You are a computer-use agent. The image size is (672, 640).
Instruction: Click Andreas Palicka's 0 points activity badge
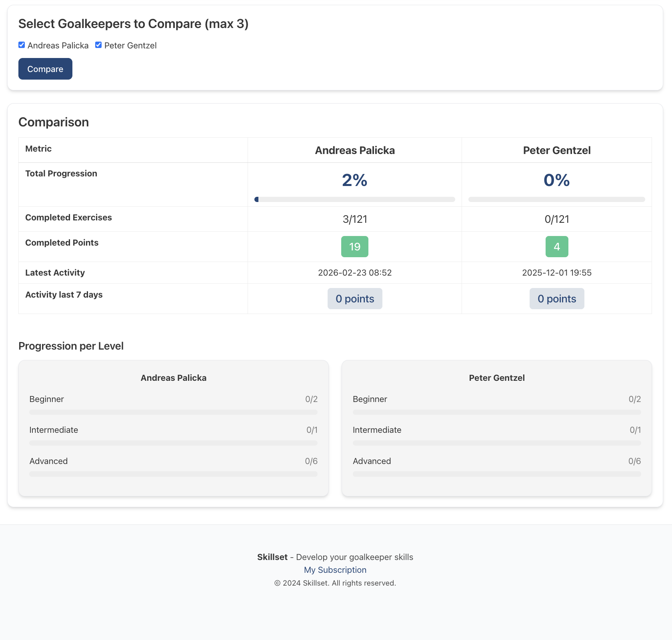tap(355, 299)
